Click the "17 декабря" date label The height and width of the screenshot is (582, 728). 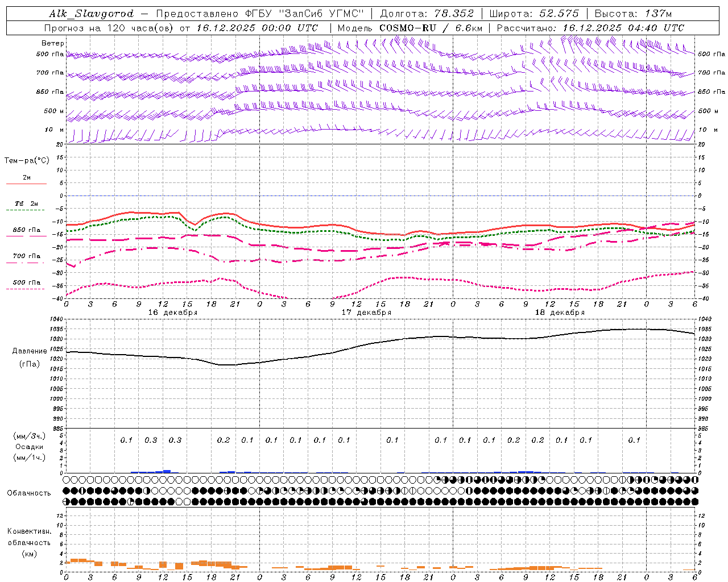366,313
